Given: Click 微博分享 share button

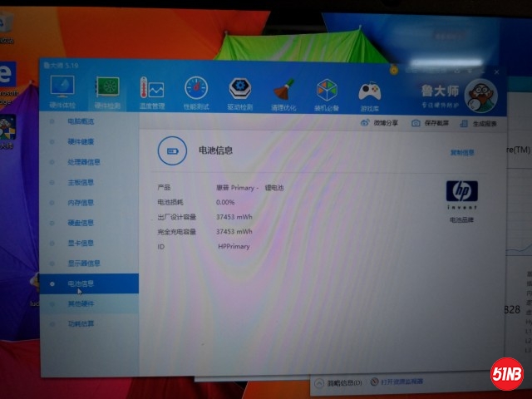Looking at the screenshot, I should coord(379,123).
